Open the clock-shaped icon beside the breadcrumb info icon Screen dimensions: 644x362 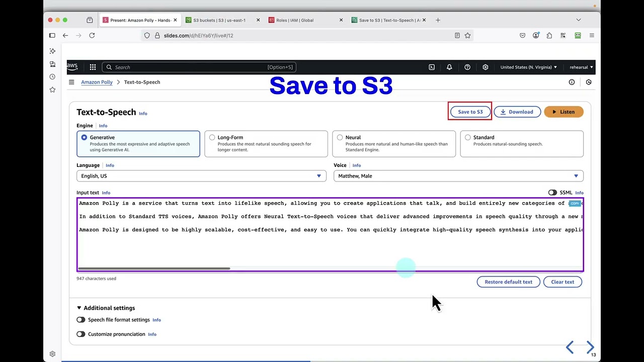click(589, 82)
